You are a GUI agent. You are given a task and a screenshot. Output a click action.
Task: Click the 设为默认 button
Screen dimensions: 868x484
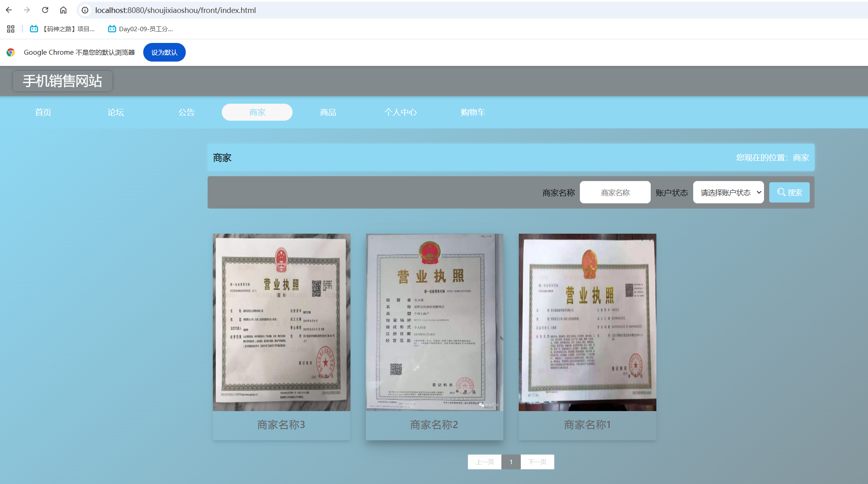(164, 52)
